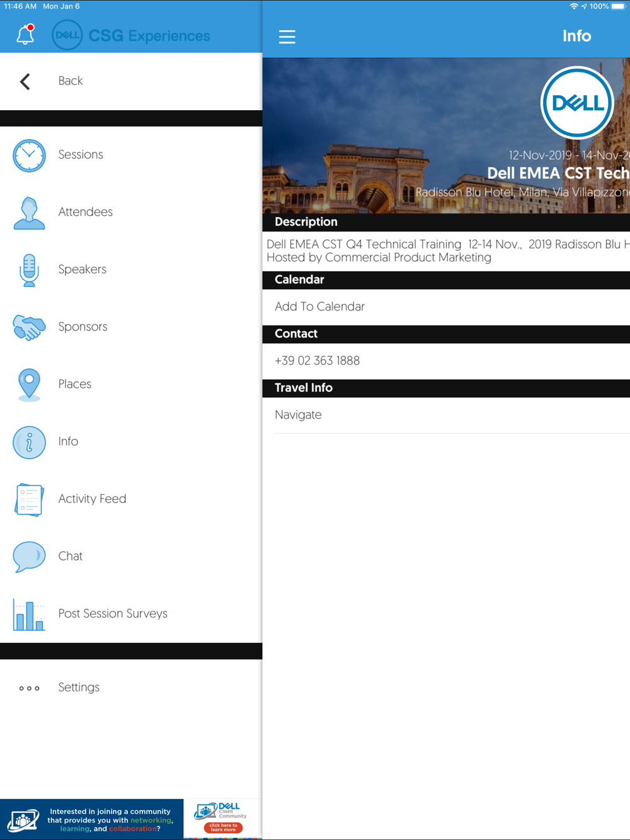
Task: Click the Attendees person icon
Action: point(29,213)
